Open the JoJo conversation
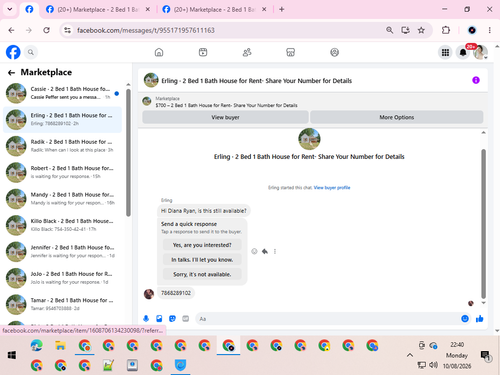The image size is (500, 375). pos(62,278)
